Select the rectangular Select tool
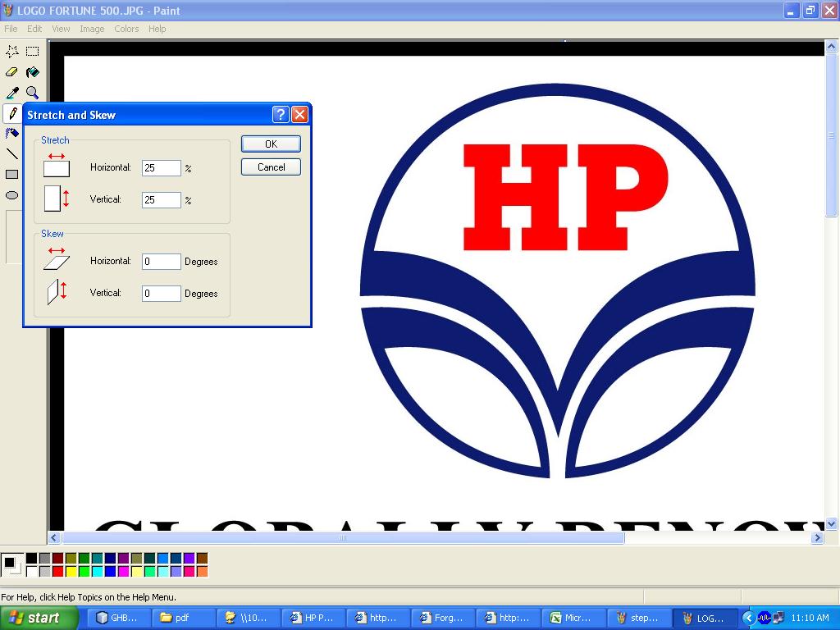This screenshot has height=630, width=840. tap(32, 51)
